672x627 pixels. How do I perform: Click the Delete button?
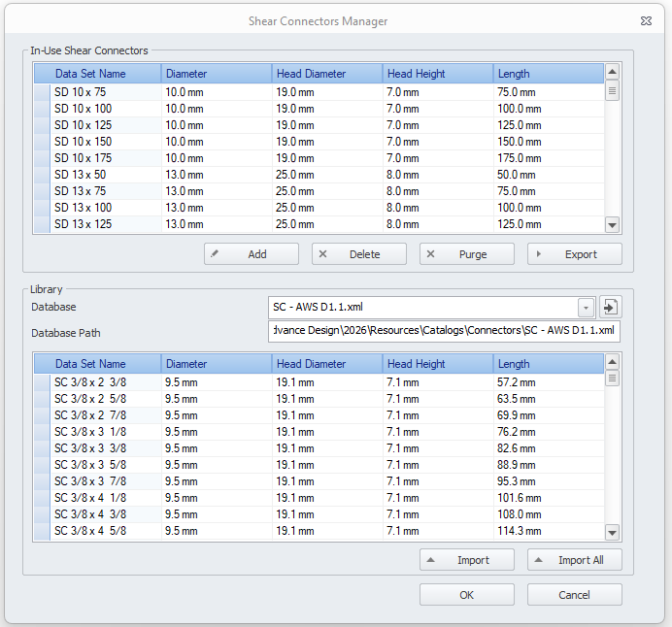coord(359,254)
